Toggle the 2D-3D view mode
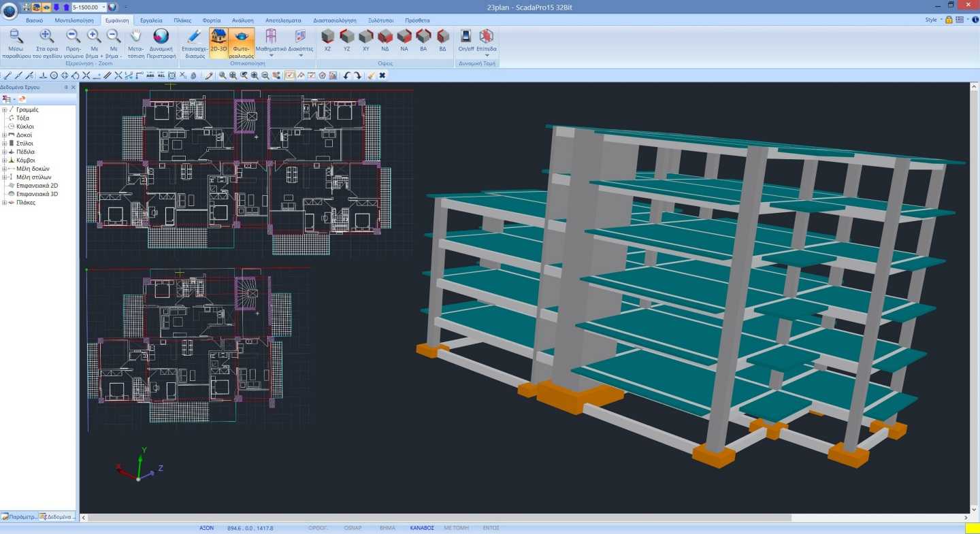Viewport: 980px width, 534px height. tap(218, 42)
